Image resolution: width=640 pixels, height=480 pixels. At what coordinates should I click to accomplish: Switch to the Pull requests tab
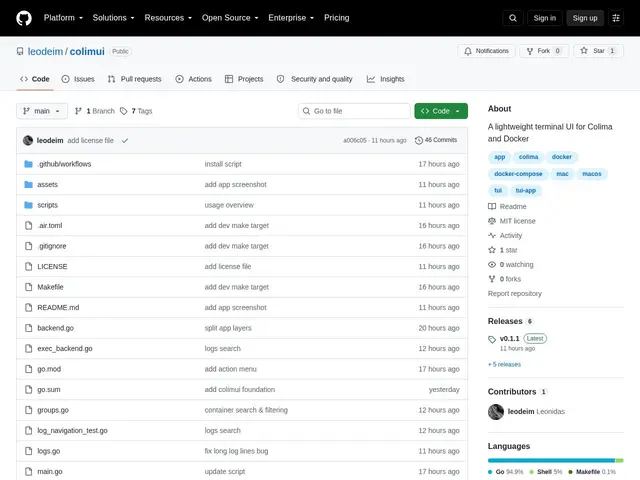135,79
